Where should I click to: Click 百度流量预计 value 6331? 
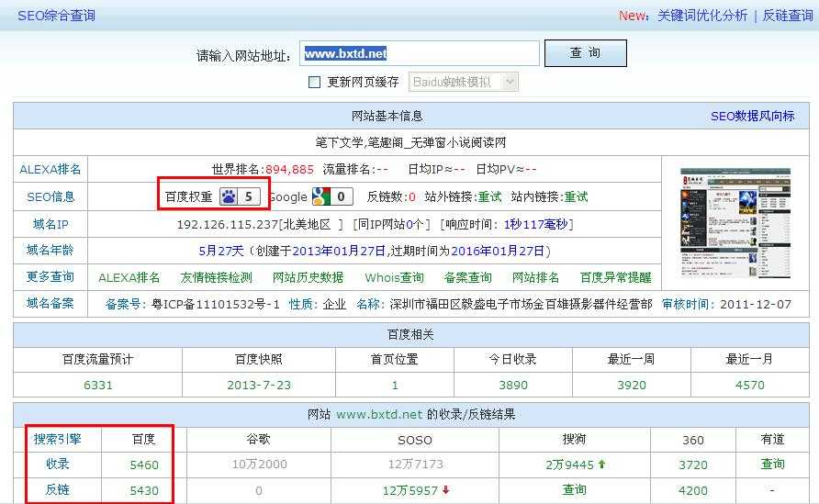coord(98,386)
